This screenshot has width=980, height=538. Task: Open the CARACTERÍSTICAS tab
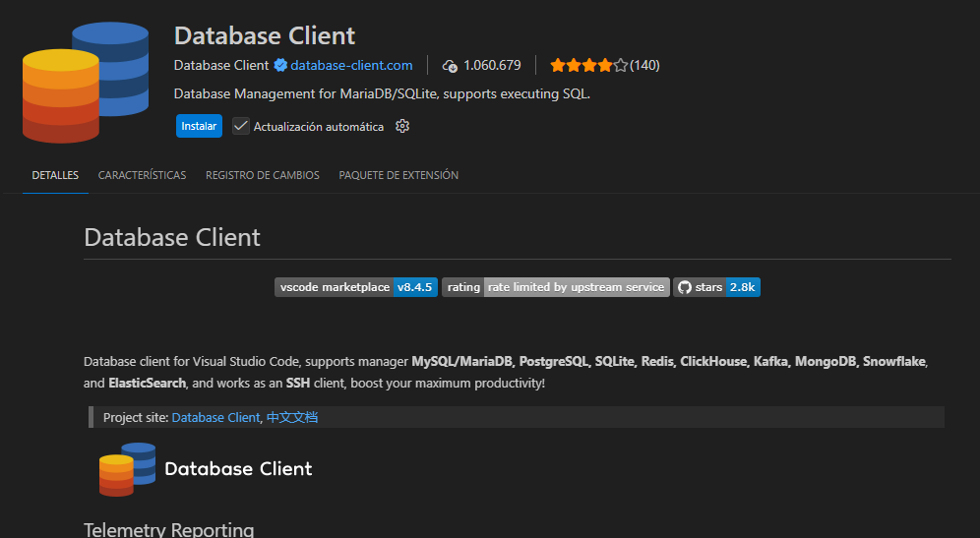142,175
